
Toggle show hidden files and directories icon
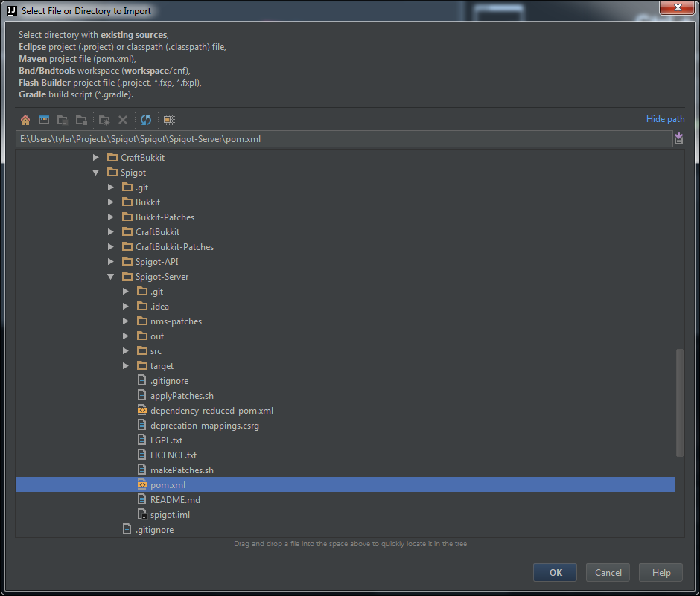coord(169,120)
